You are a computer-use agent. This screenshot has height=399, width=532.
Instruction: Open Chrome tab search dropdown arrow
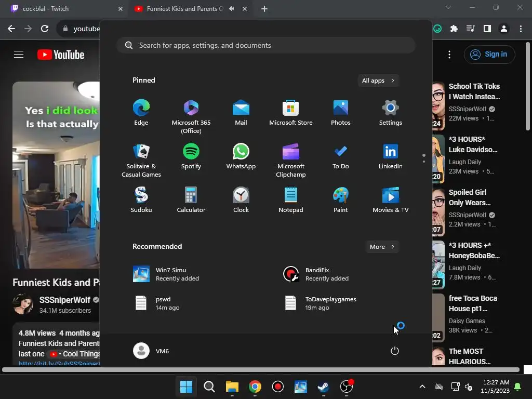[448, 7]
